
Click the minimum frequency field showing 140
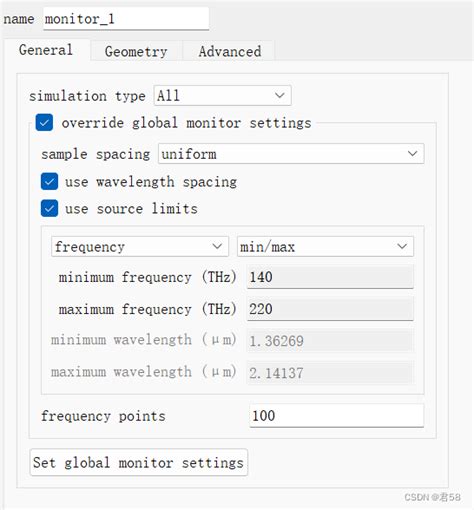[x=330, y=277]
